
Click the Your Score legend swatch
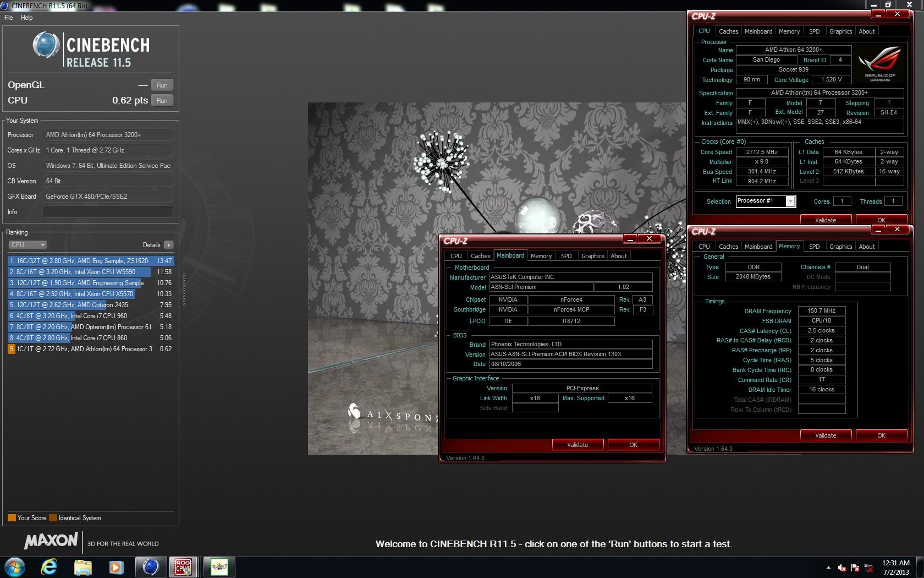click(12, 518)
